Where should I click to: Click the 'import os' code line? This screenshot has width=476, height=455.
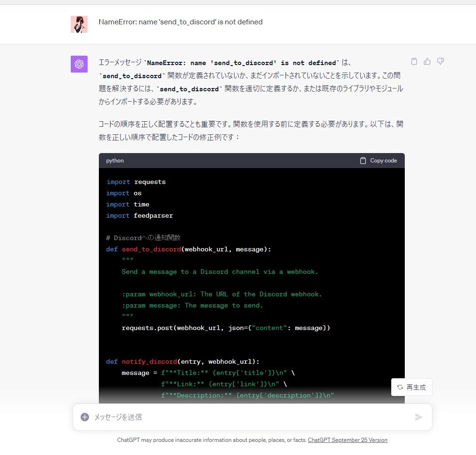[x=124, y=193]
